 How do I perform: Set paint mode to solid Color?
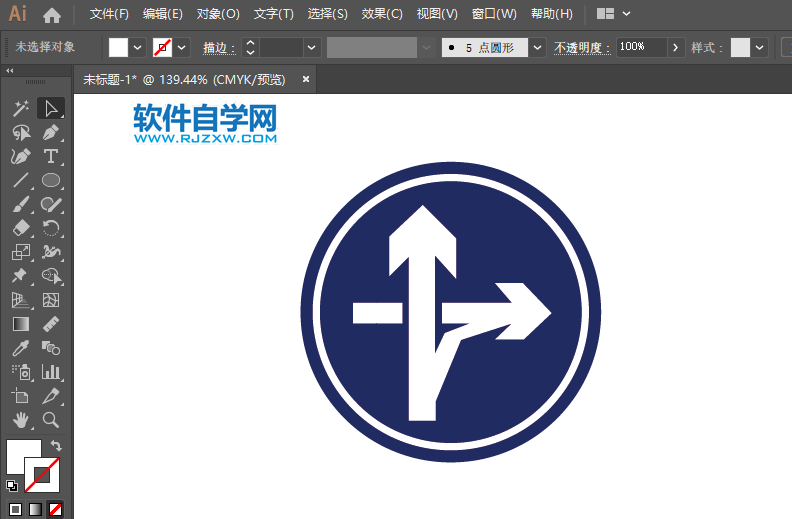tap(16, 509)
